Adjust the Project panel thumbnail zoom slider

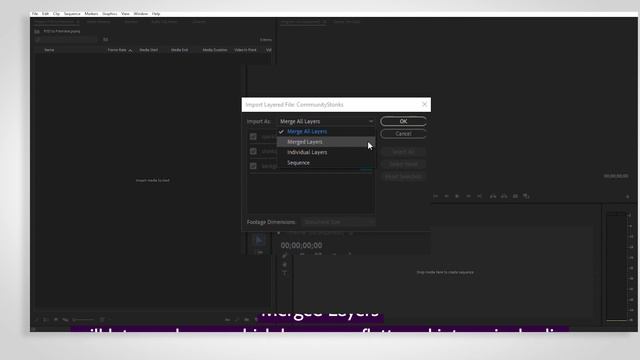click(83, 320)
